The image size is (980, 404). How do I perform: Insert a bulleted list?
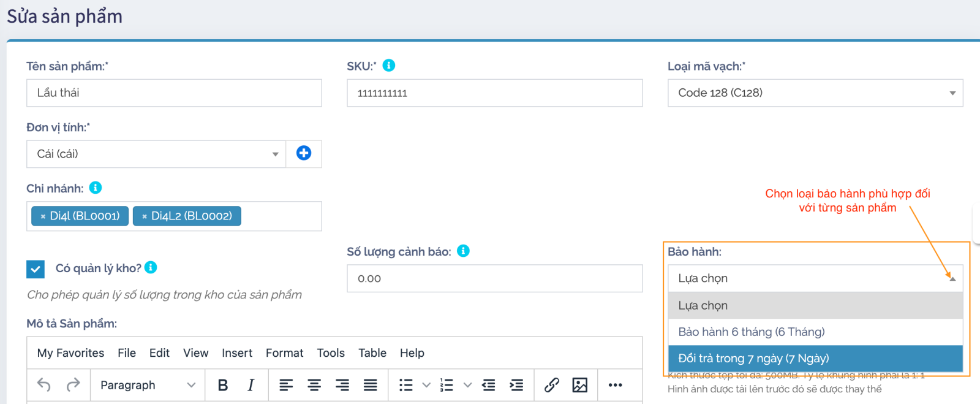(x=405, y=385)
